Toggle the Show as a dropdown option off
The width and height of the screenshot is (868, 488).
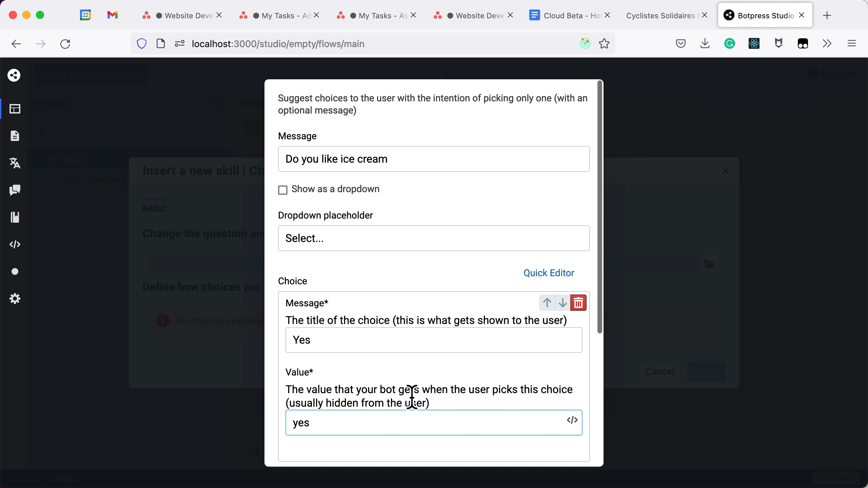click(282, 189)
